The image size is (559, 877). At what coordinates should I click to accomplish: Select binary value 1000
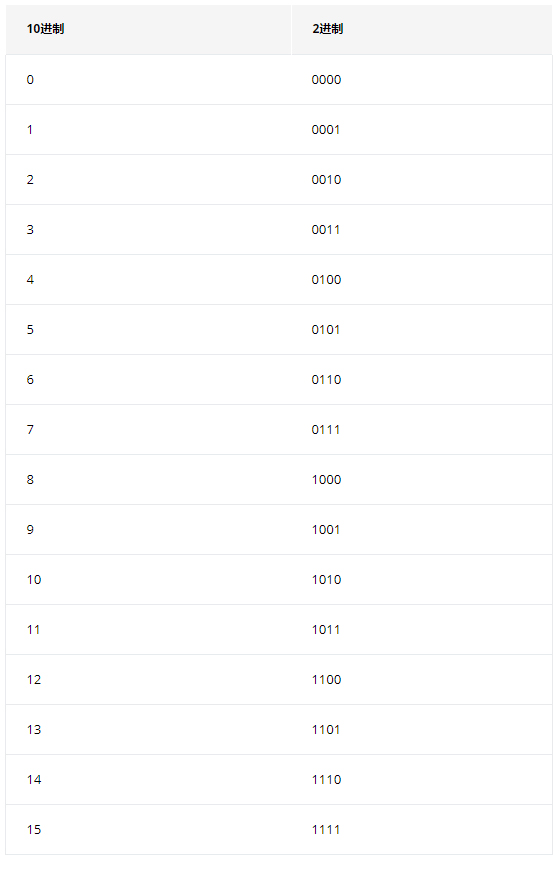tap(326, 480)
